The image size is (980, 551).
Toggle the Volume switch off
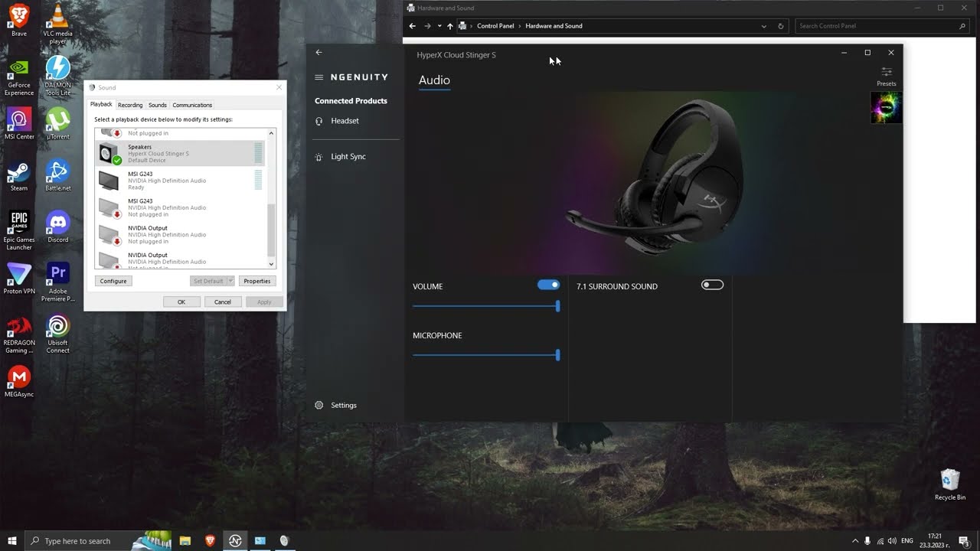coord(548,285)
